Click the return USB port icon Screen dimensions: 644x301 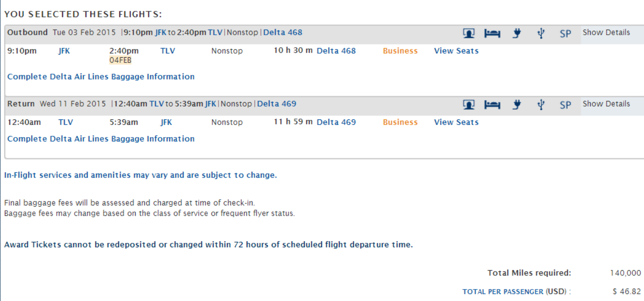tap(541, 104)
